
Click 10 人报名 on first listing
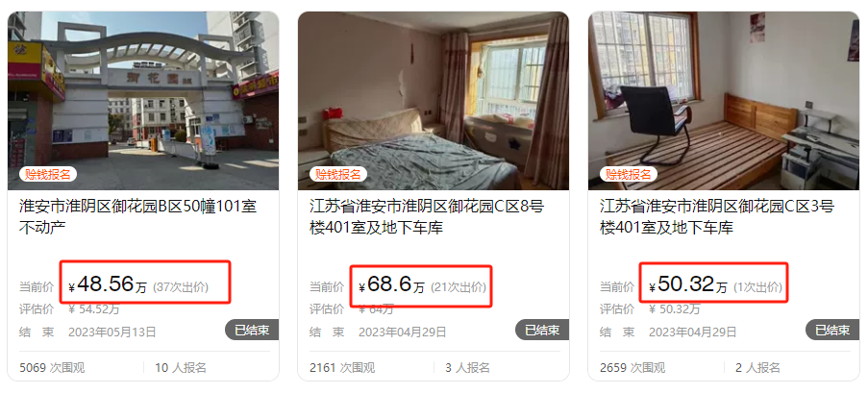[x=181, y=367]
